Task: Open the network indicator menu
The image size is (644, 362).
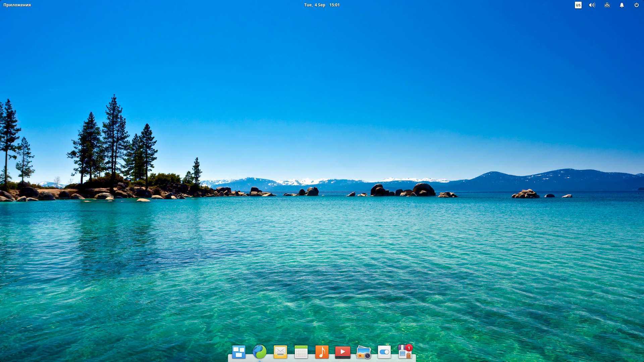Action: (x=607, y=5)
